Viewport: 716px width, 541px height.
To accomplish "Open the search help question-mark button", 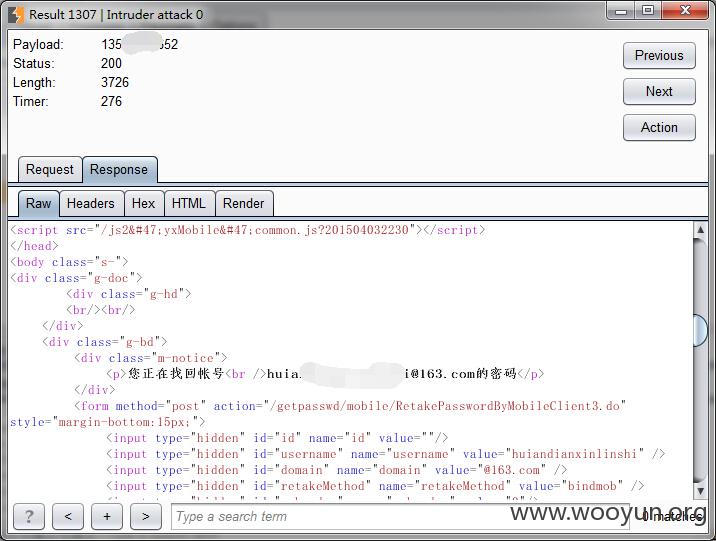I will pyautogui.click(x=29, y=516).
